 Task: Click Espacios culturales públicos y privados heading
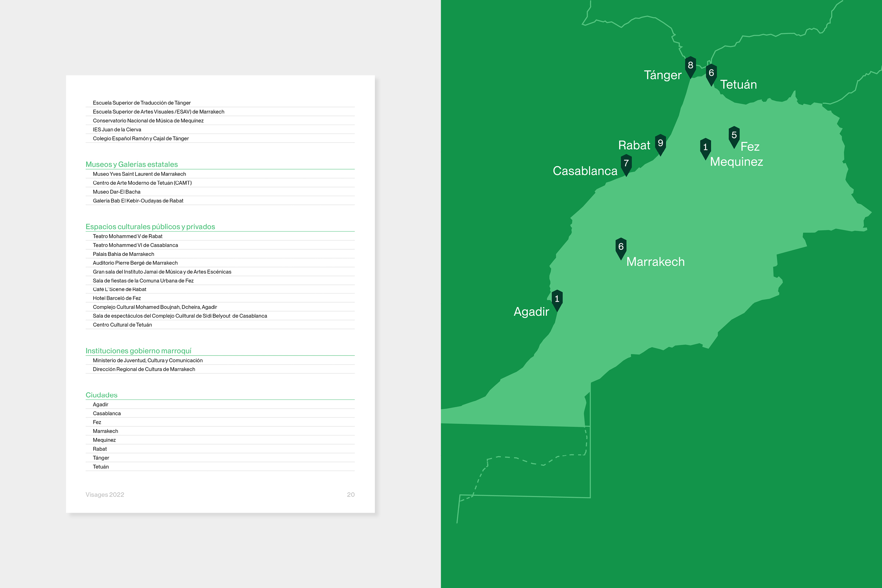[150, 226]
